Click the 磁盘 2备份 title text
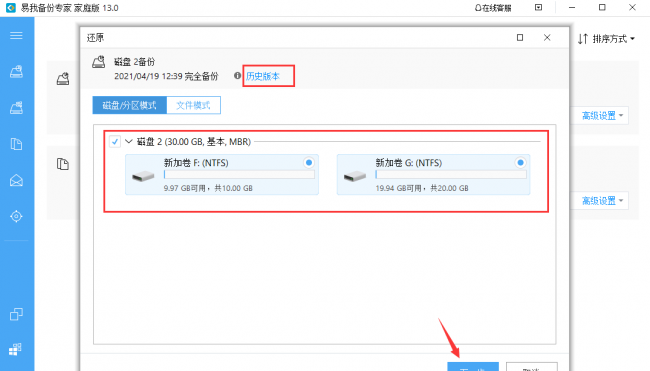 134,62
